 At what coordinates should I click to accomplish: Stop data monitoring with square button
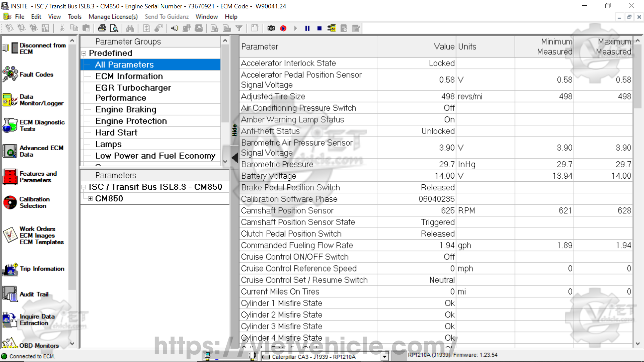pos(319,28)
